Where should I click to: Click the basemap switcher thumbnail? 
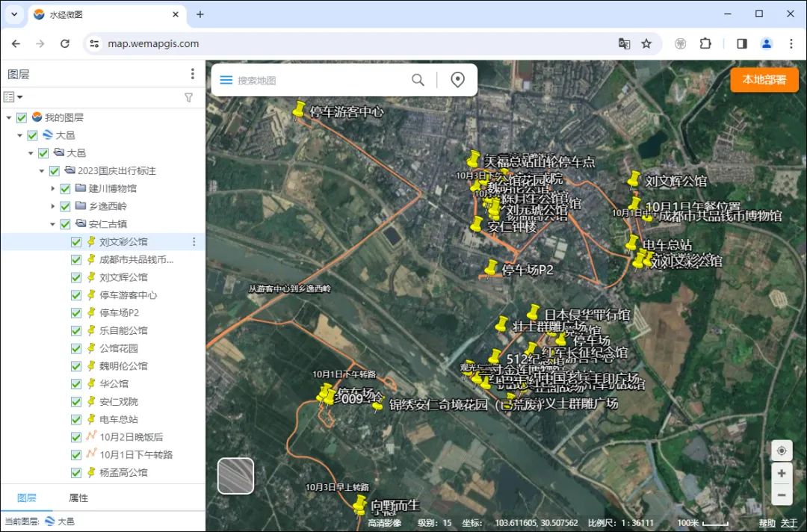click(x=235, y=476)
